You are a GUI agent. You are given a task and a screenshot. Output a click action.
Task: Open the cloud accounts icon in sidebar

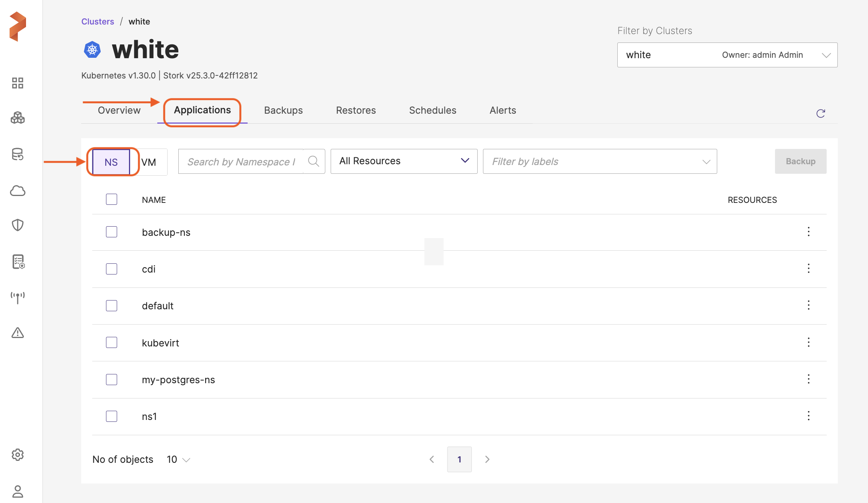tap(18, 191)
